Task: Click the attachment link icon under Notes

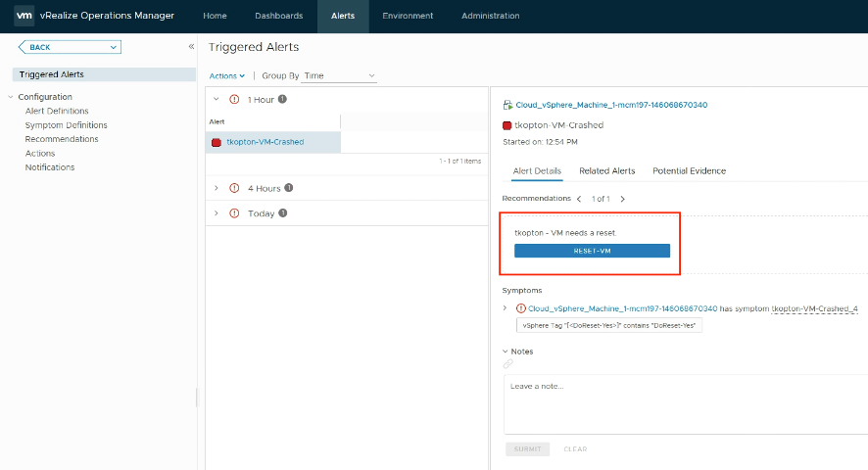Action: (507, 363)
